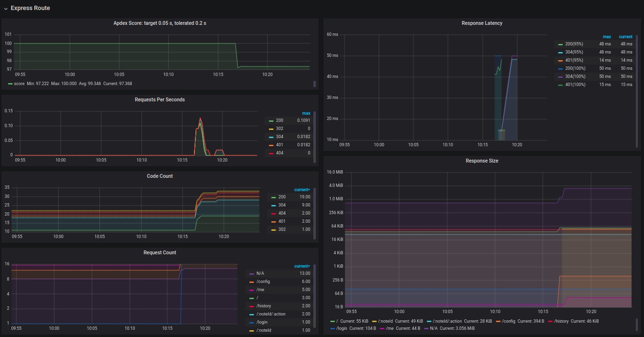Sort Request Count legend by current header
The height and width of the screenshot is (337, 644).
302,266
